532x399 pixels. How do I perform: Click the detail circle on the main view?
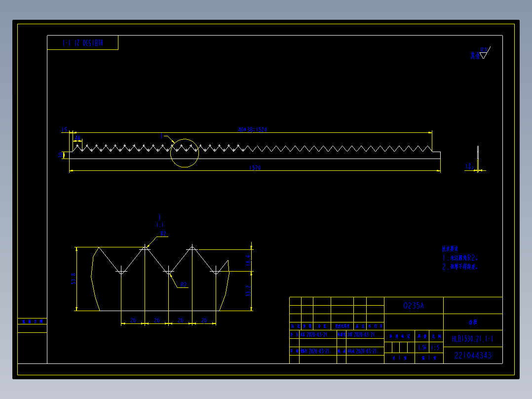185,153
